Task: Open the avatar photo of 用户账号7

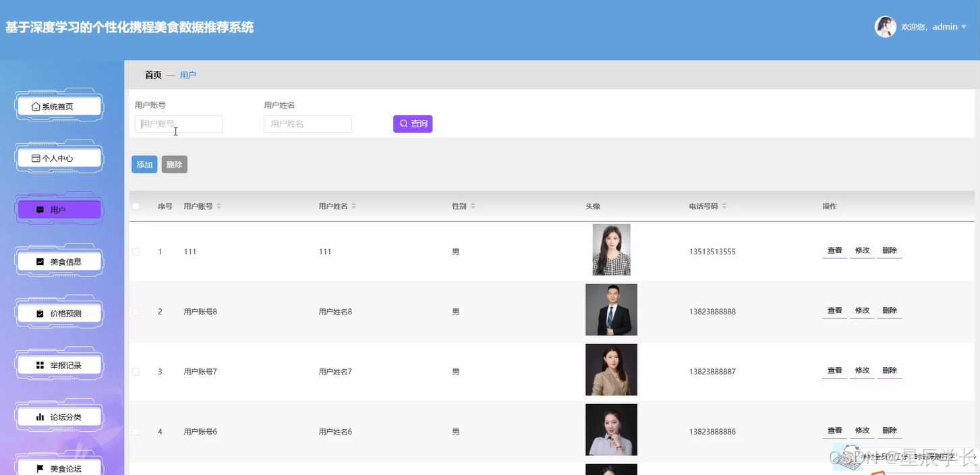Action: (612, 370)
